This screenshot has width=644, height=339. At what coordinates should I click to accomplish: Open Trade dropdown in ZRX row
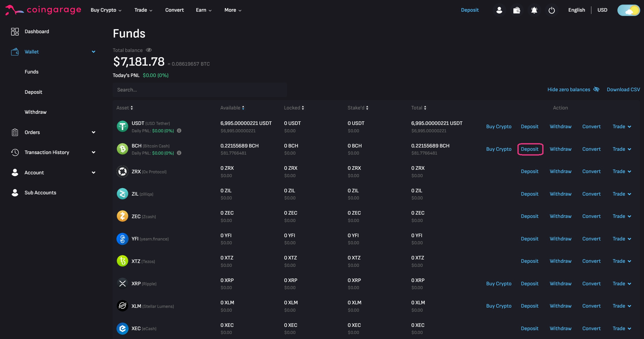click(x=622, y=172)
